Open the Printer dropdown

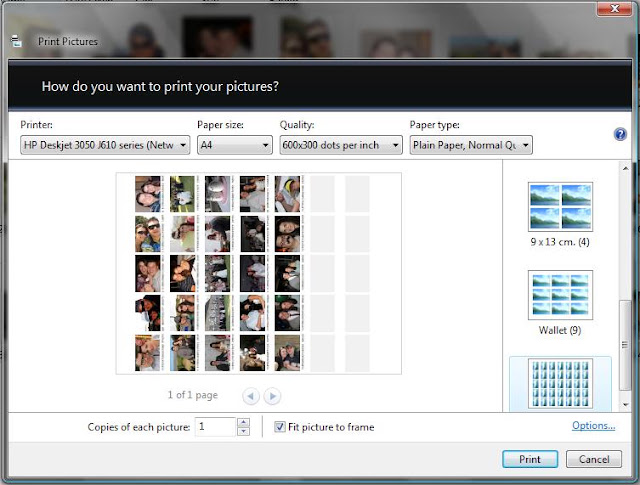pyautogui.click(x=105, y=145)
